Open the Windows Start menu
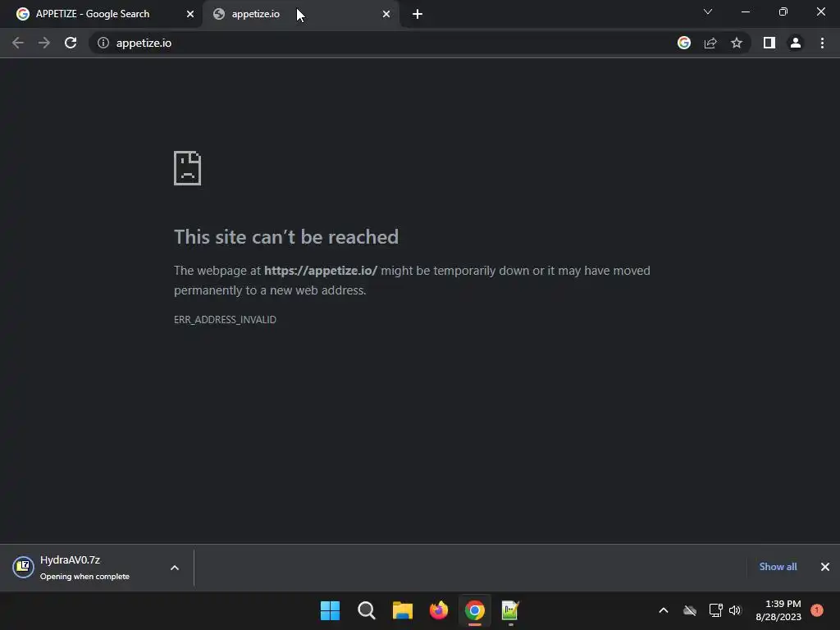840x630 pixels. [330, 610]
